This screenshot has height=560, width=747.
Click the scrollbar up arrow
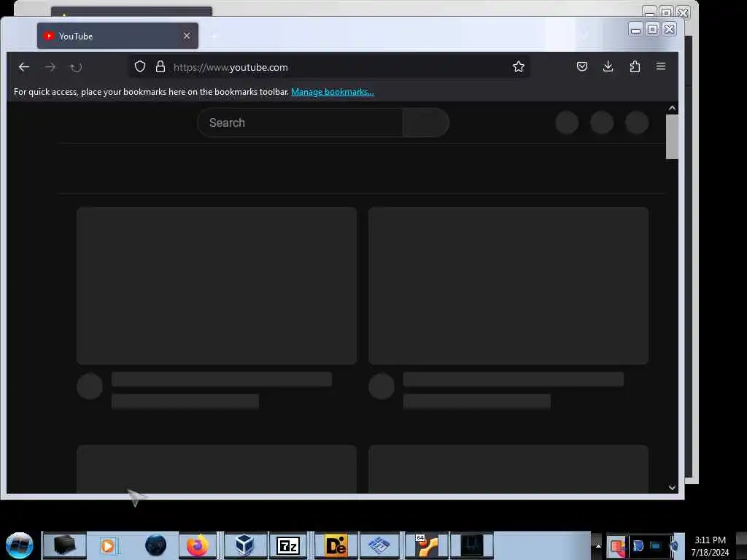(672, 108)
